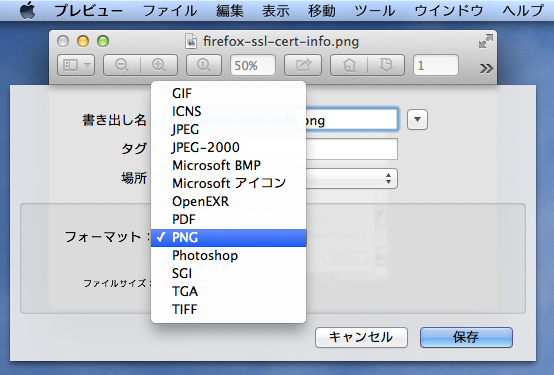Click the green zoom window button
Screen dimensions: 554x375
[103, 41]
